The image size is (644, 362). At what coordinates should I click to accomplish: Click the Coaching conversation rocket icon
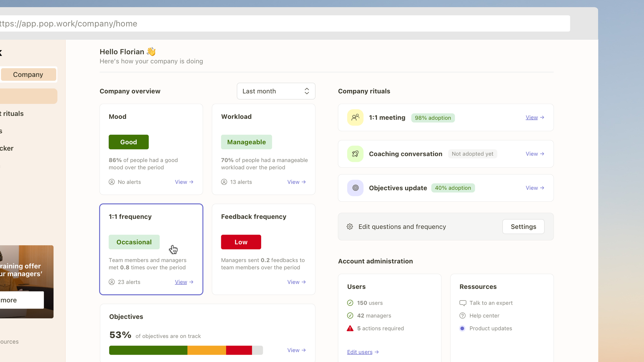pos(355,154)
